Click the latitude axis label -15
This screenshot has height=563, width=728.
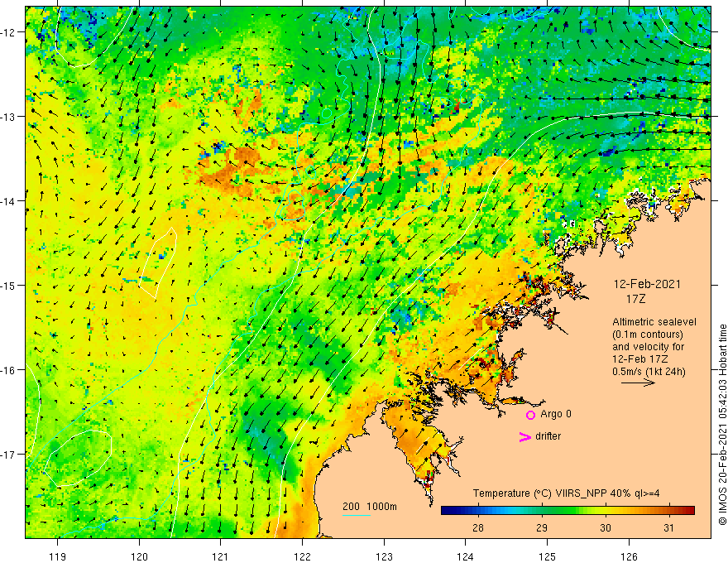(8, 285)
